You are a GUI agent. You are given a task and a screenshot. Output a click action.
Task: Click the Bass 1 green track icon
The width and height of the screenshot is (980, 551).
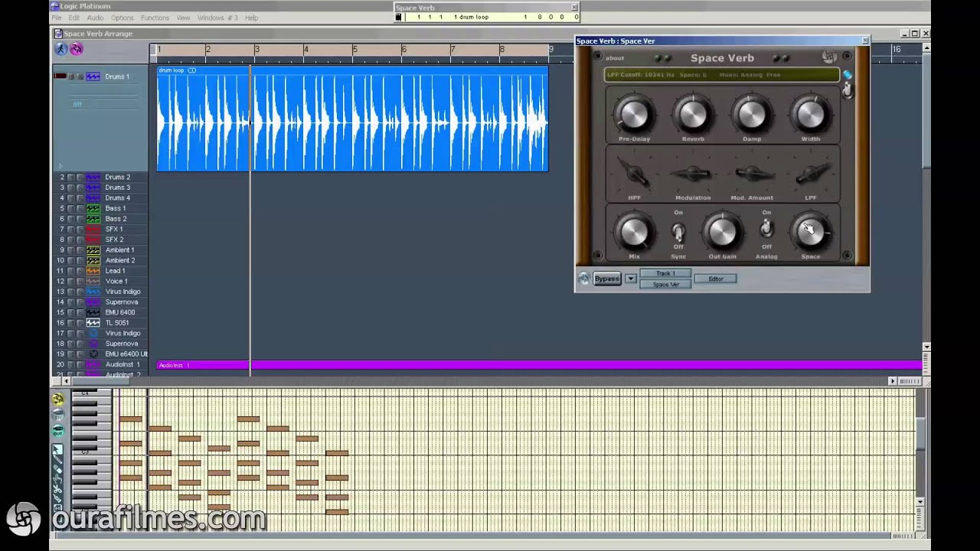point(93,208)
